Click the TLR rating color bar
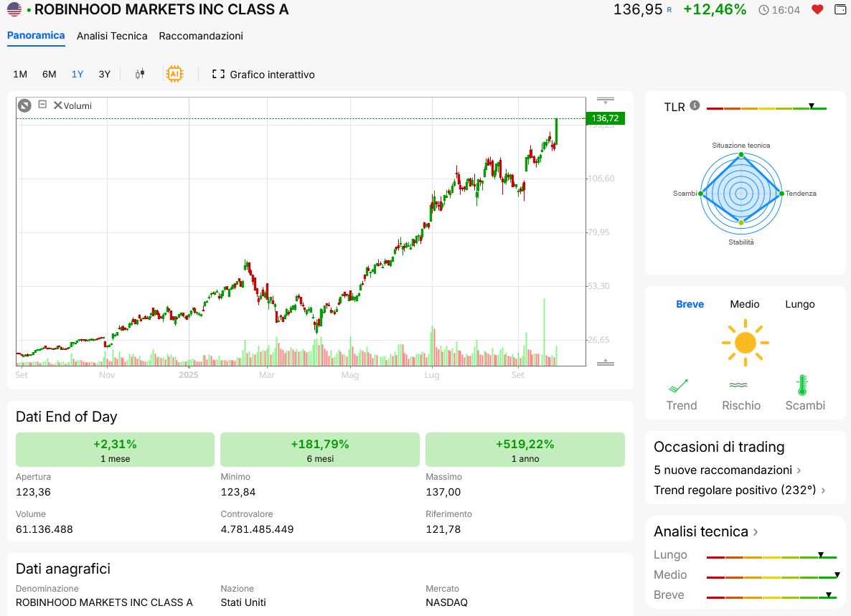 tap(766, 108)
